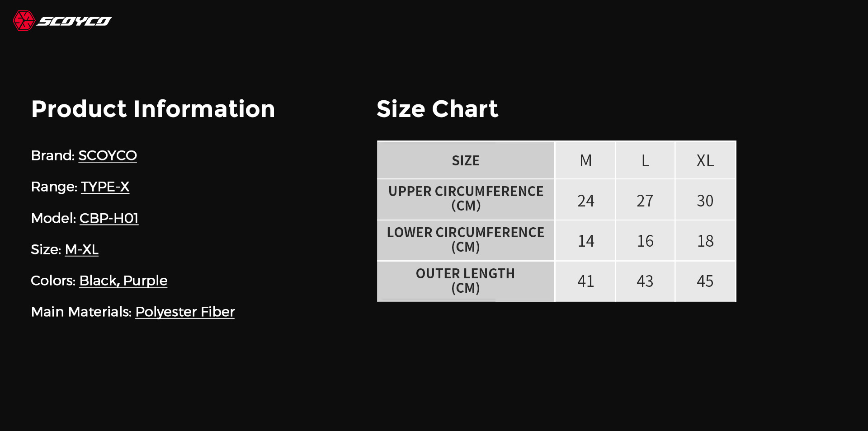Open the Polyester Fiber materials link
Image resolution: width=868 pixels, height=431 pixels.
[185, 312]
